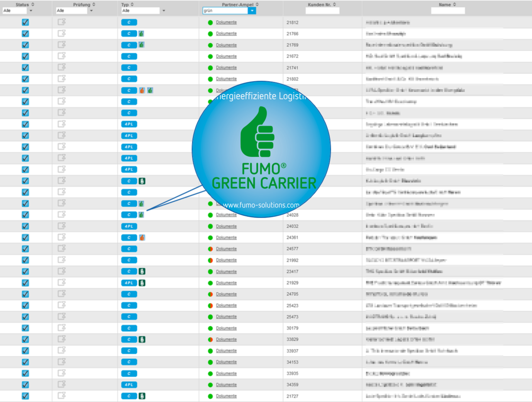Click dark green certificate icon for customer 23417
Screen dimensions: 532x402
click(142, 271)
